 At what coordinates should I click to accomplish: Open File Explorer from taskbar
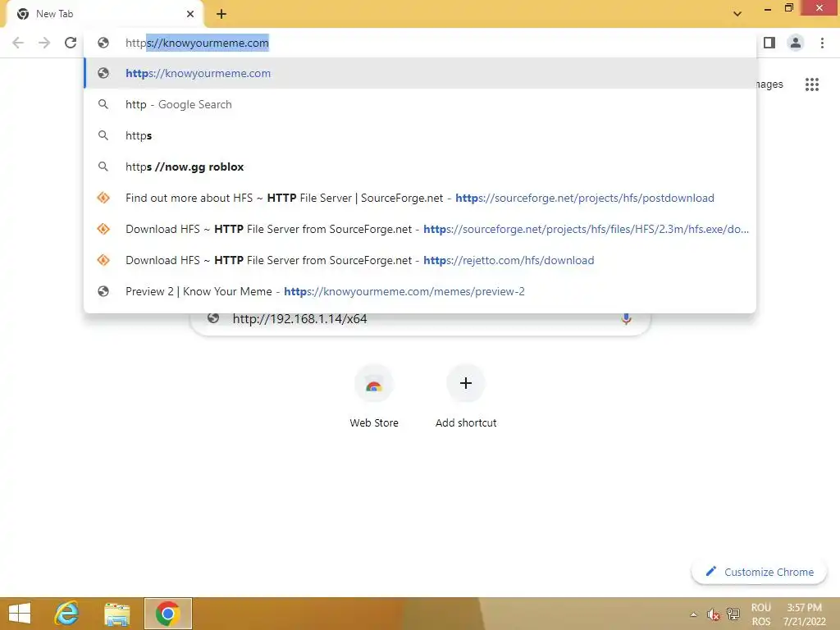tap(117, 614)
